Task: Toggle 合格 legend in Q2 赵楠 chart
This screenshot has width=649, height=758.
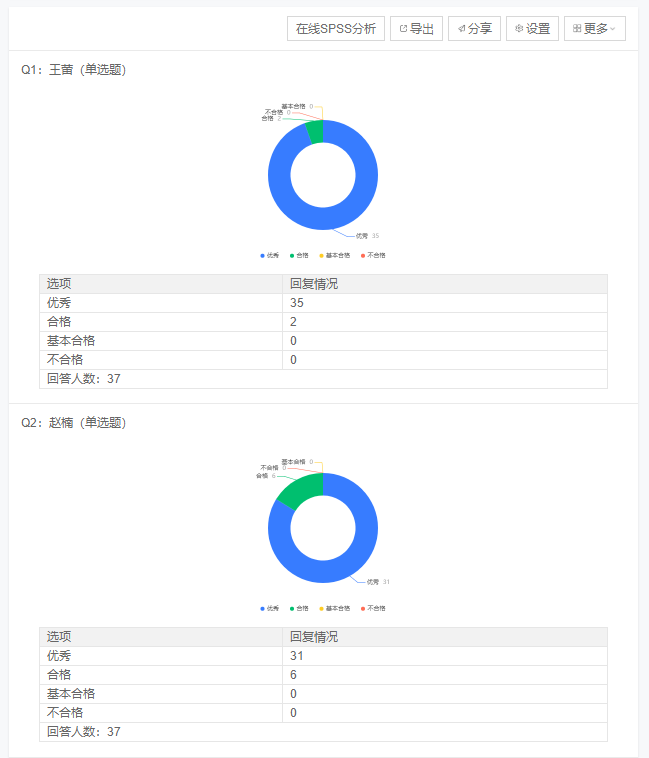Action: 299,608
